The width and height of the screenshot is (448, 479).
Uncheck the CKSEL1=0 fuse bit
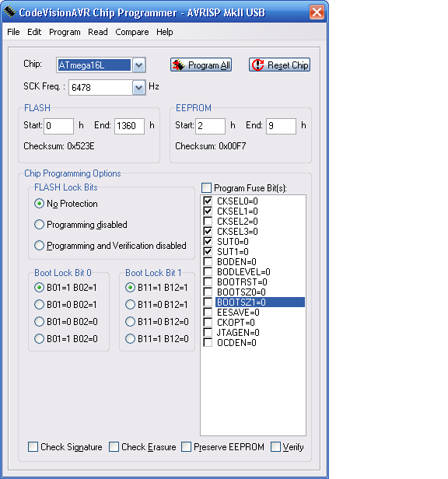(208, 211)
